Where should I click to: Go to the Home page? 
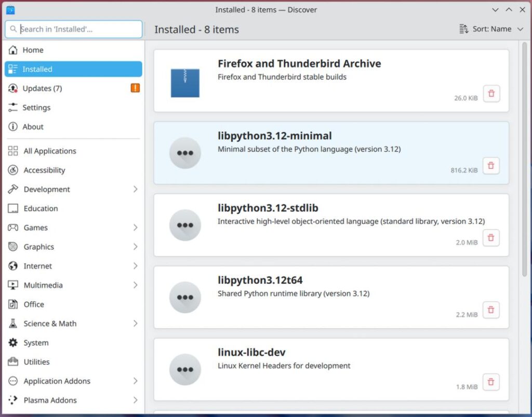click(73, 50)
